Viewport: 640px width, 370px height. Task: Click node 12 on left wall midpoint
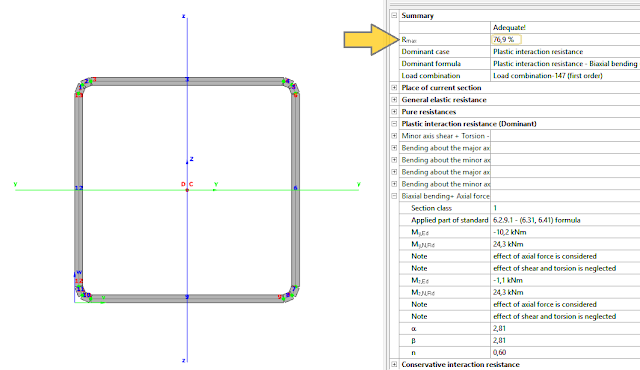pos(79,188)
